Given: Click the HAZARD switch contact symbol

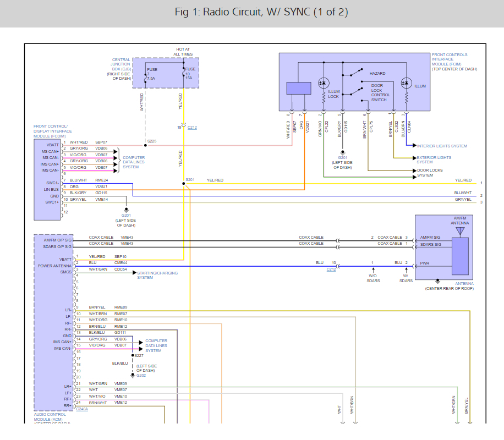Looking at the screenshot, I should coord(355,73).
